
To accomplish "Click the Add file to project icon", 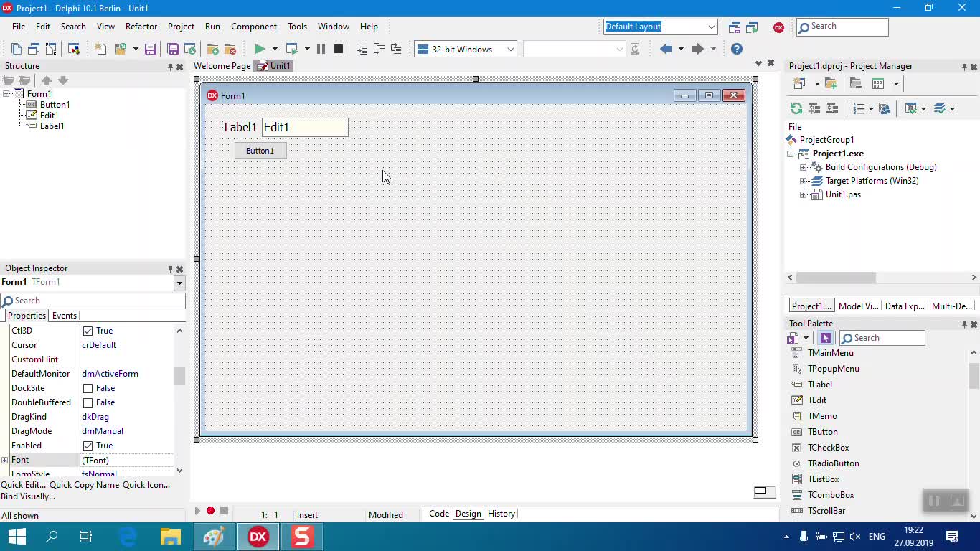I will (x=213, y=49).
